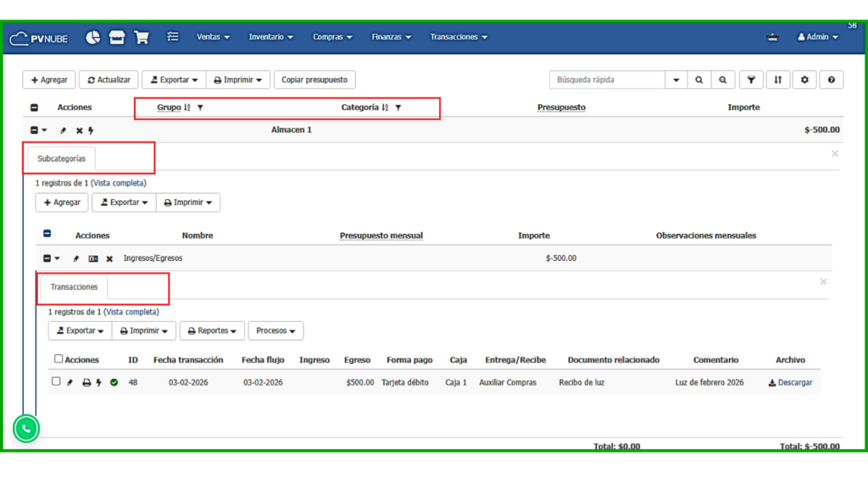
Task: Click the green WhatsApp phone button
Action: [x=26, y=429]
